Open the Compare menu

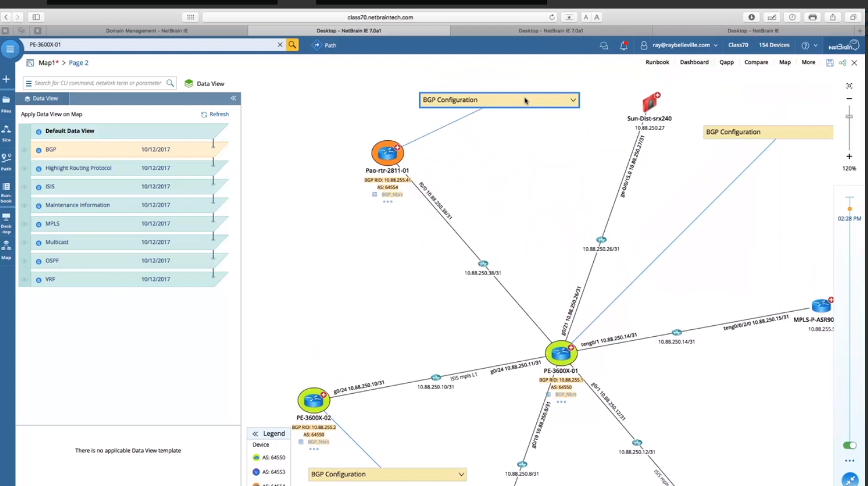pyautogui.click(x=756, y=62)
